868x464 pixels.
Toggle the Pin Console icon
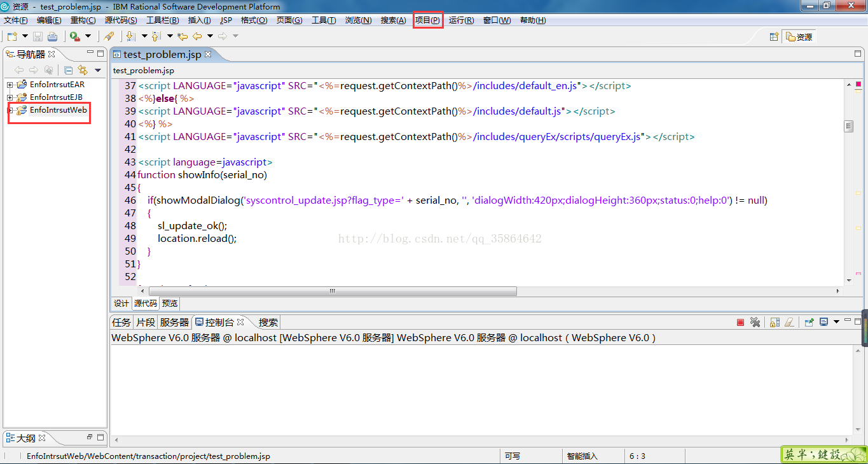click(809, 323)
